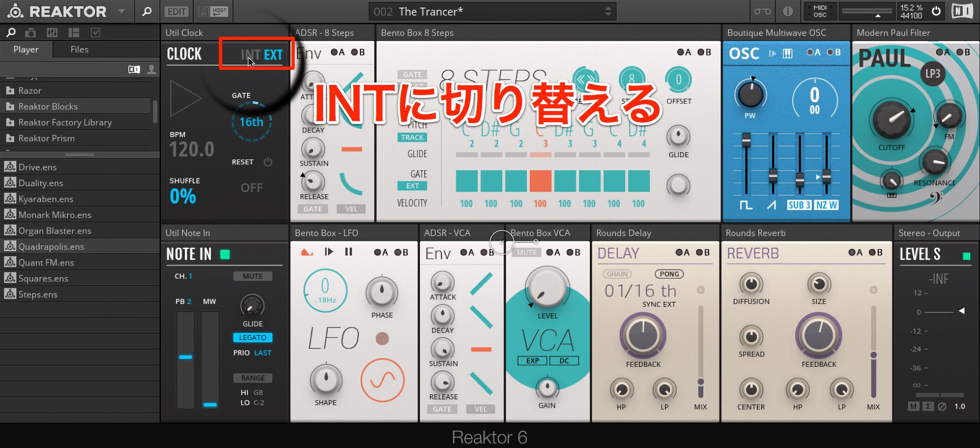This screenshot has width=980, height=448.
Task: Expand the Reaktor Prism folder
Action: [10, 138]
